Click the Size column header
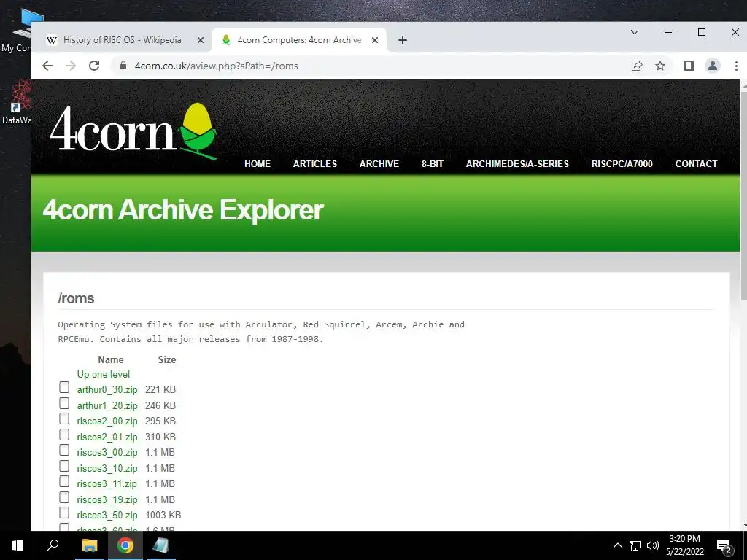 point(167,359)
